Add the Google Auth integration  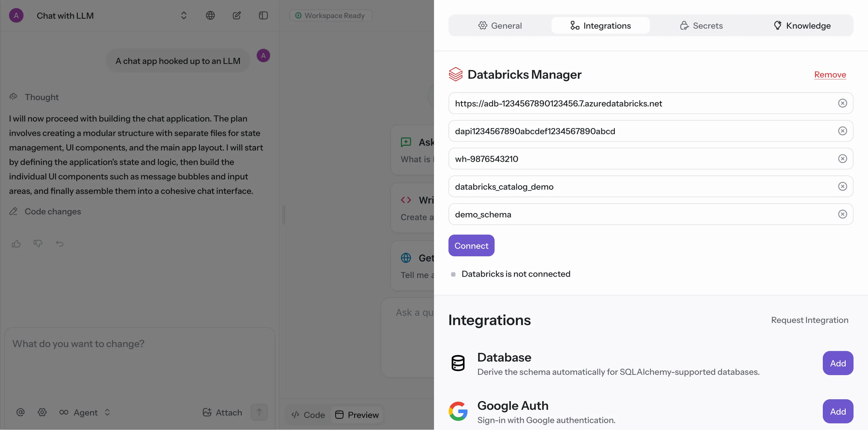pyautogui.click(x=838, y=411)
